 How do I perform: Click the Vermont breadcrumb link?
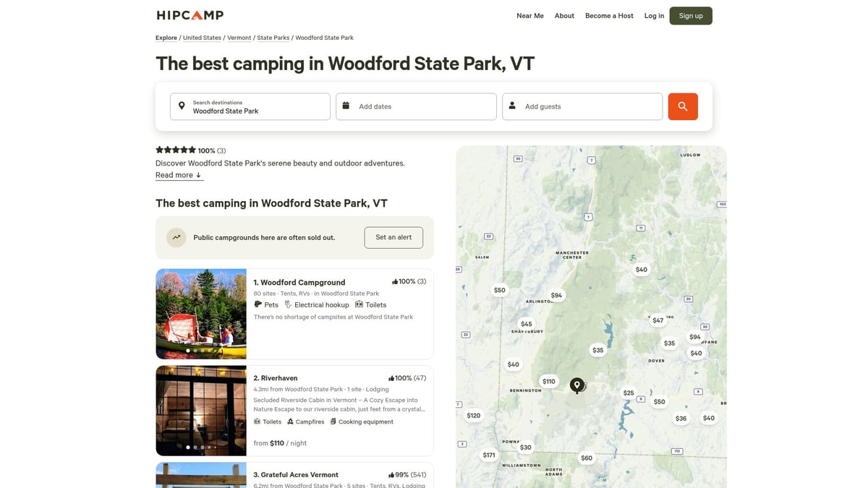[x=239, y=37]
